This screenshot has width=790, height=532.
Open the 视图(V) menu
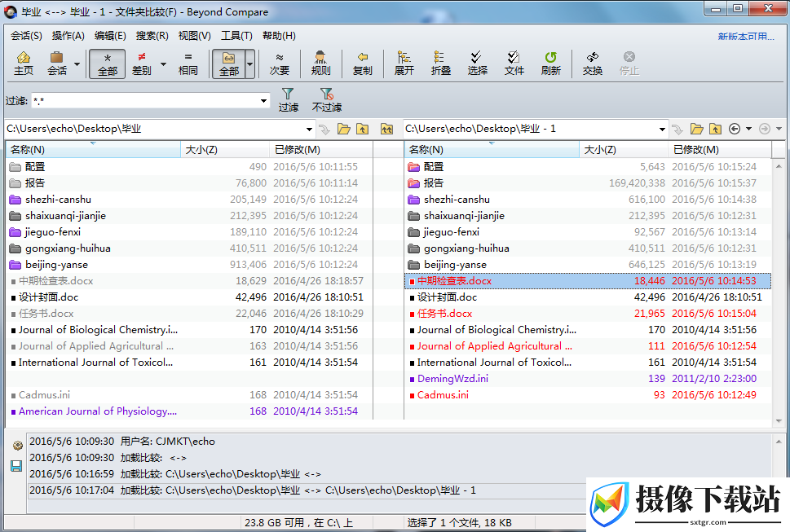[195, 36]
